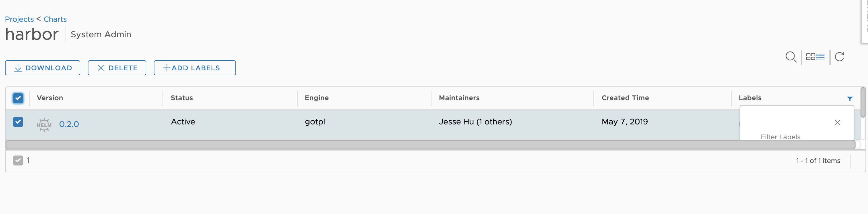Close the Filter Labels popup
This screenshot has height=214, width=868.
pyautogui.click(x=837, y=123)
